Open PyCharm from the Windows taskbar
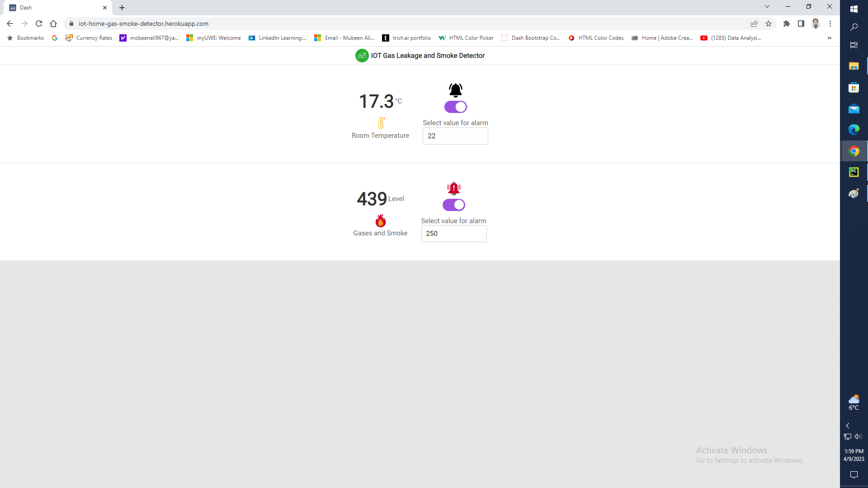This screenshot has height=488, width=868. (x=854, y=172)
